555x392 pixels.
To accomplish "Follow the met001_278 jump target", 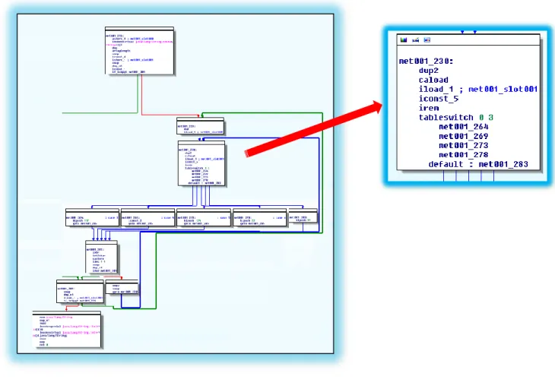I will pos(463,155).
